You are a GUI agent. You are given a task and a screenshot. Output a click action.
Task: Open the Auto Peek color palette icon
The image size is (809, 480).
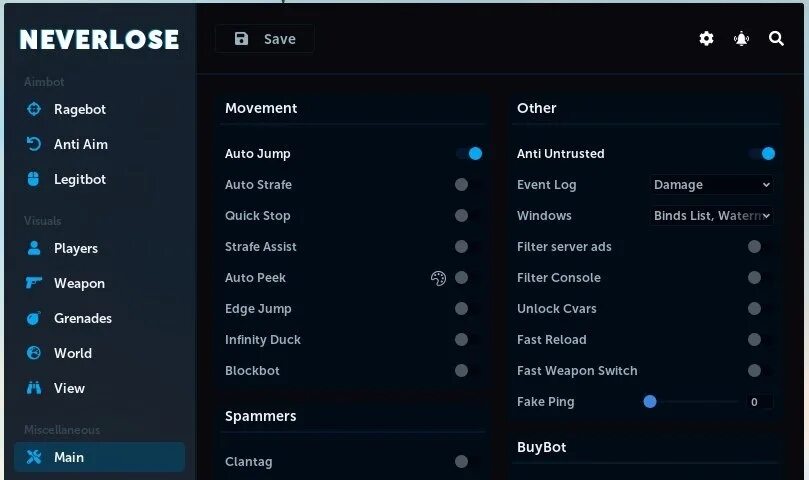(x=438, y=278)
